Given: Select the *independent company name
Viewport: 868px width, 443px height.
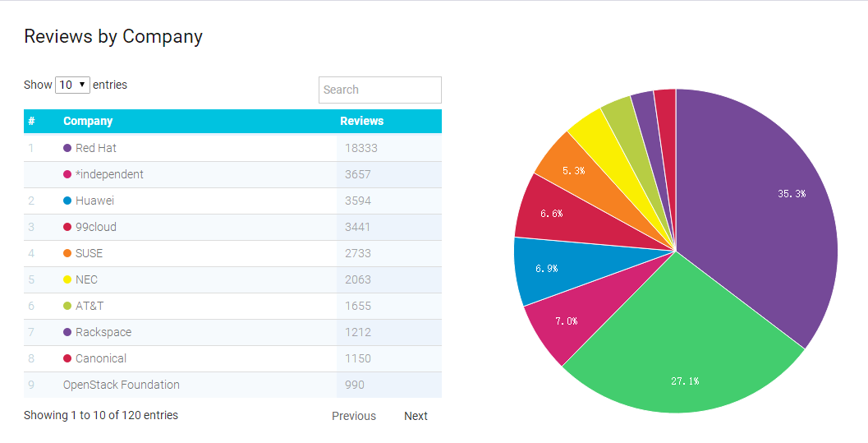Looking at the screenshot, I should 109,174.
